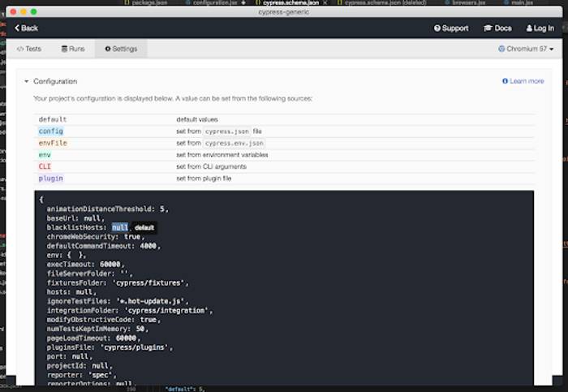Click the highlighted null value of blacklistHosts

click(x=120, y=227)
